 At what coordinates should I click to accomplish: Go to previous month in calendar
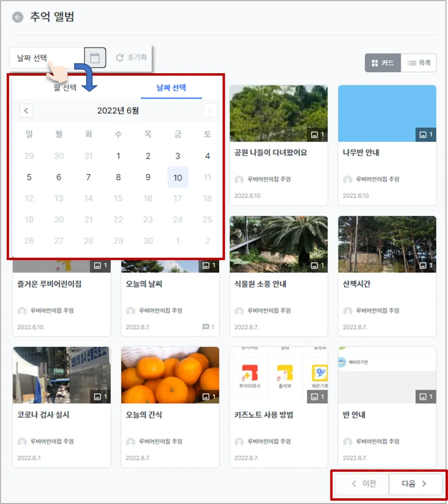pos(26,111)
